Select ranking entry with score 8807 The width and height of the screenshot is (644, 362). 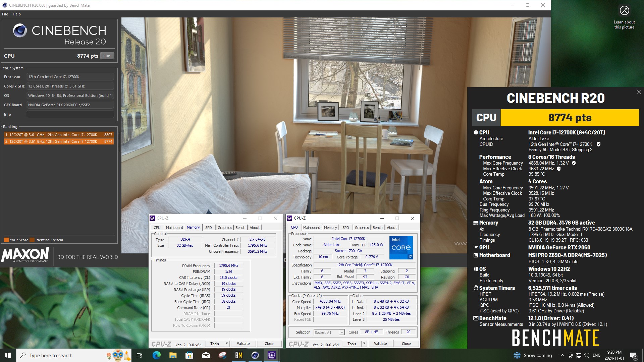coord(59,135)
